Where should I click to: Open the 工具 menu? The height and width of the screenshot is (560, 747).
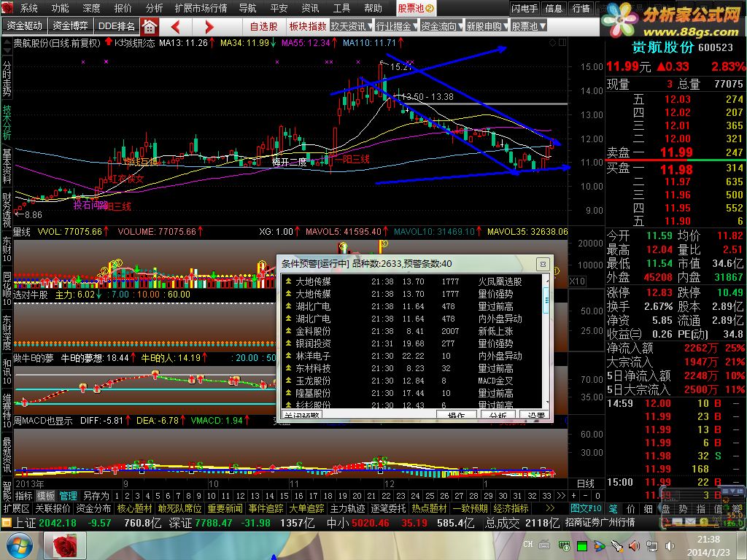[x=341, y=8]
